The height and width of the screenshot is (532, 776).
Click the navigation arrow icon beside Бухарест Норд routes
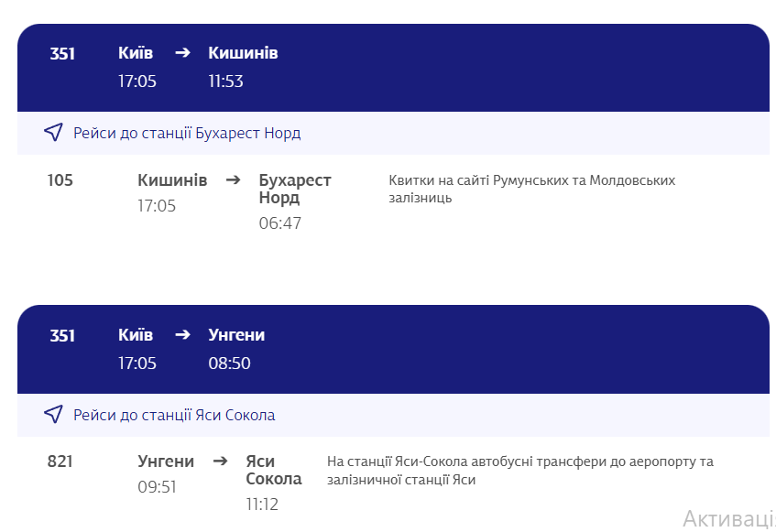pyautogui.click(x=53, y=133)
